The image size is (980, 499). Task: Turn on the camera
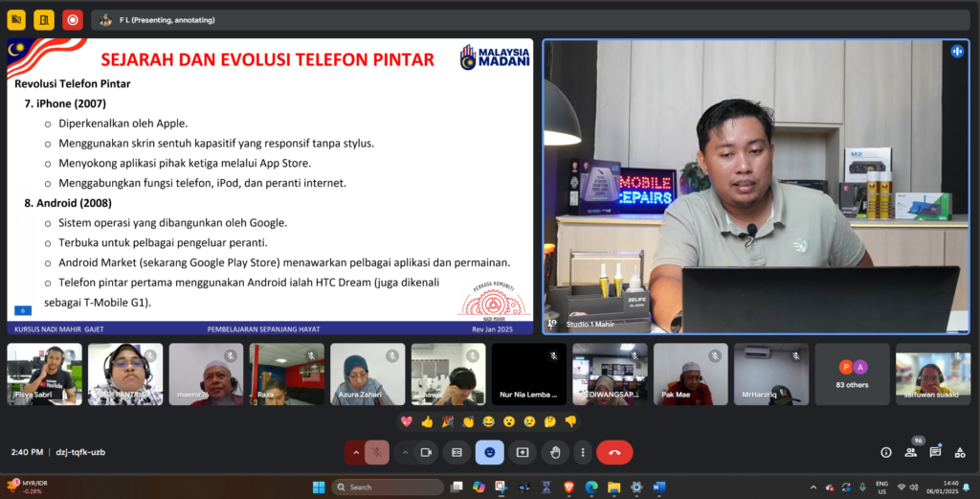point(426,452)
